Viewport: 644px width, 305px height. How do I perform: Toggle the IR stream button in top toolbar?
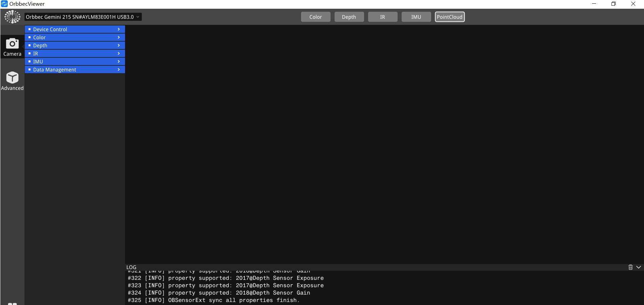click(383, 17)
